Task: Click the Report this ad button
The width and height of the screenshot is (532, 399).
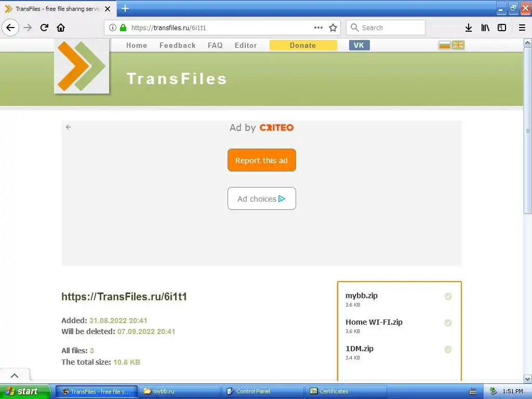Action: [262, 160]
